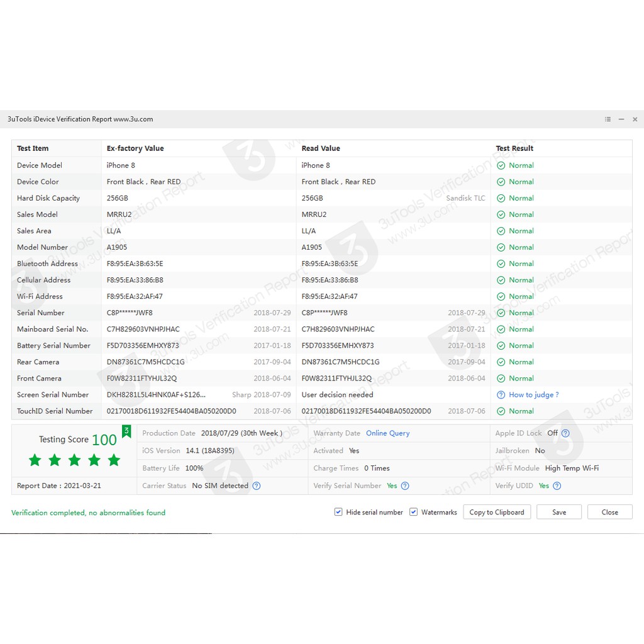The image size is (644, 644).
Task: Click the Test Item column header
Action: [33, 148]
